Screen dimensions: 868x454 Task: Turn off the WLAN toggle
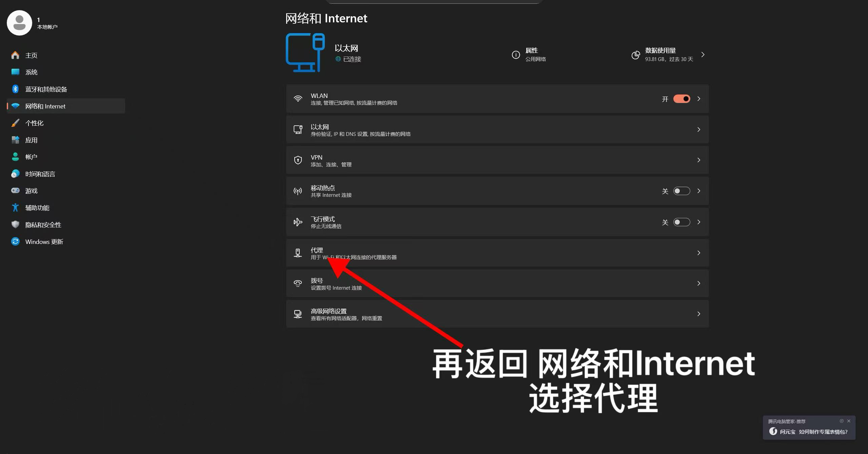pos(682,99)
